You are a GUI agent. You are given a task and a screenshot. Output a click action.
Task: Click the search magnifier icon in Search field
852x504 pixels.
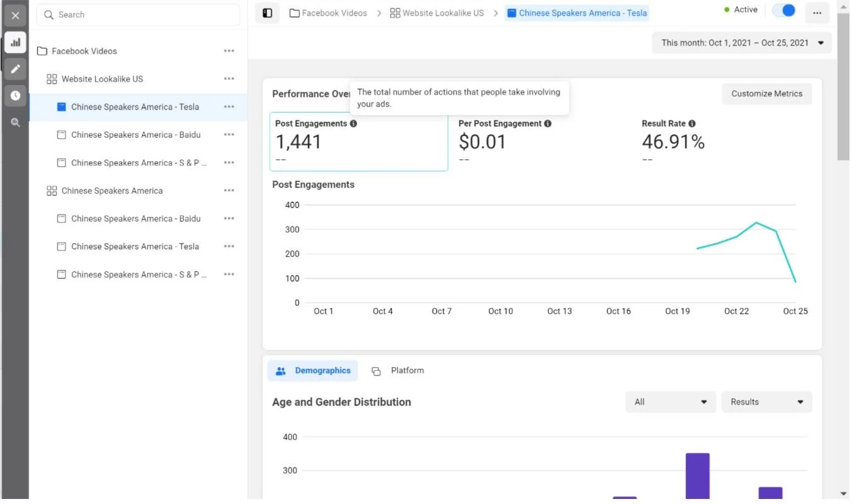tap(49, 14)
